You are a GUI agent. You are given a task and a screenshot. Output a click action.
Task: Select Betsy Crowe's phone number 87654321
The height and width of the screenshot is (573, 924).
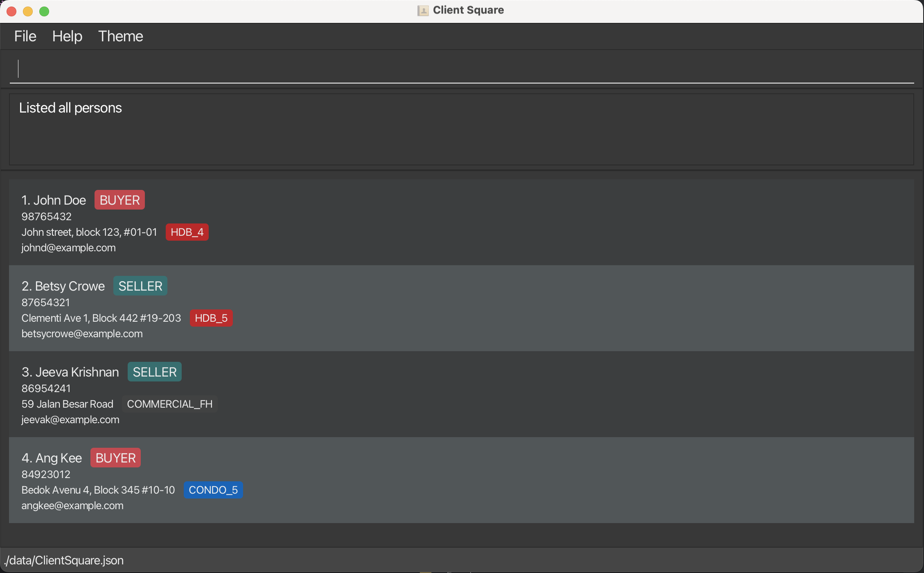[x=46, y=302]
